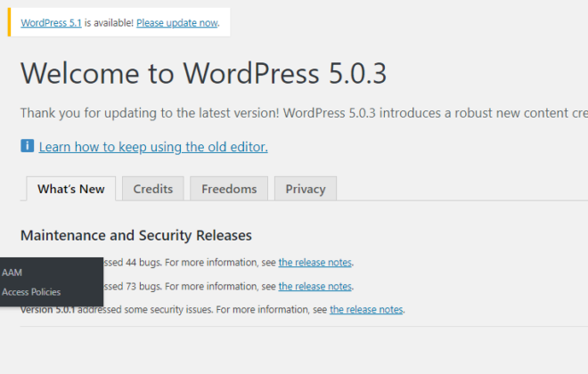Click the Please update now link
The width and height of the screenshot is (588, 374).
pyautogui.click(x=177, y=23)
